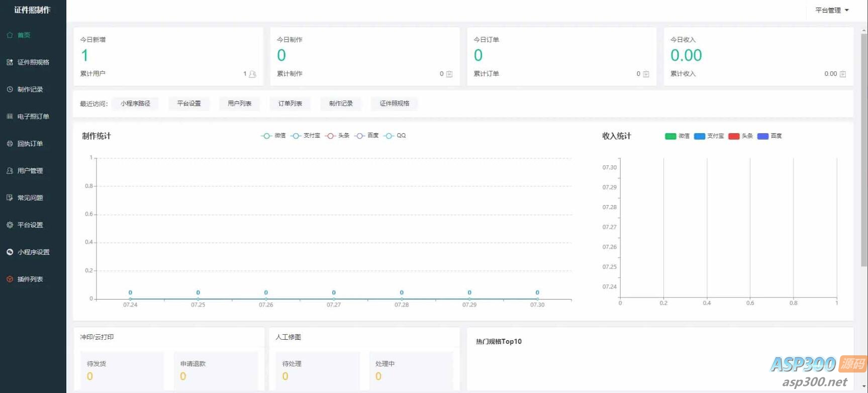Click the 小程序设置 icon in sidebar
This screenshot has height=393, width=868.
click(10, 252)
